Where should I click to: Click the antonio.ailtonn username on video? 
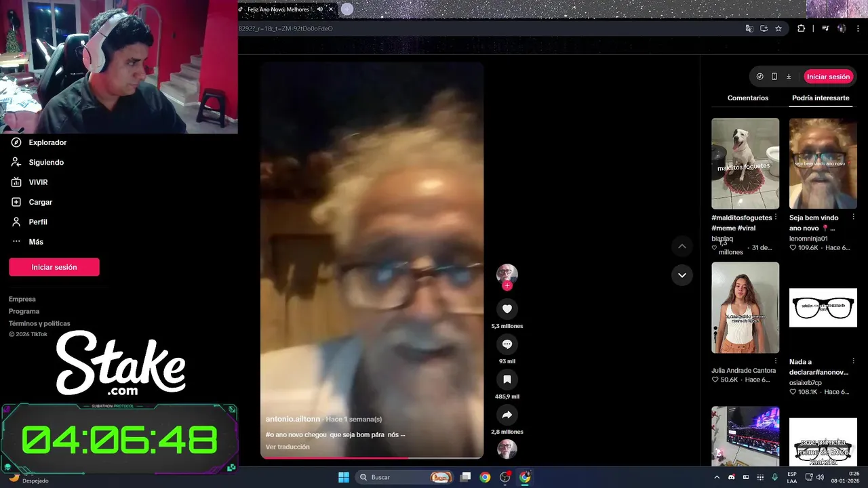coord(292,419)
